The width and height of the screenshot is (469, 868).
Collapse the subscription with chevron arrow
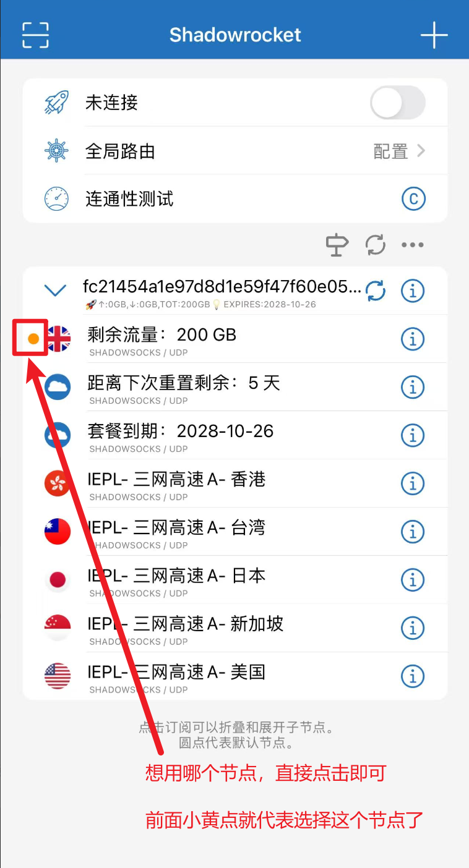tap(56, 289)
